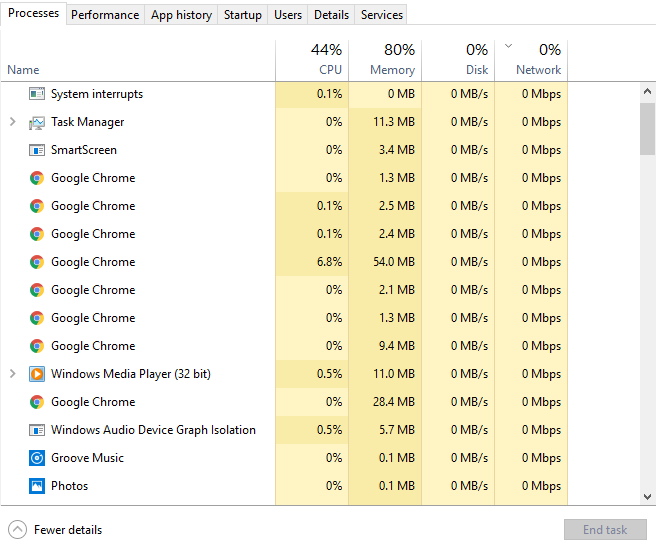Viewport: 656px width, 554px height.
Task: Click the Photos app icon
Action: [x=37, y=486]
